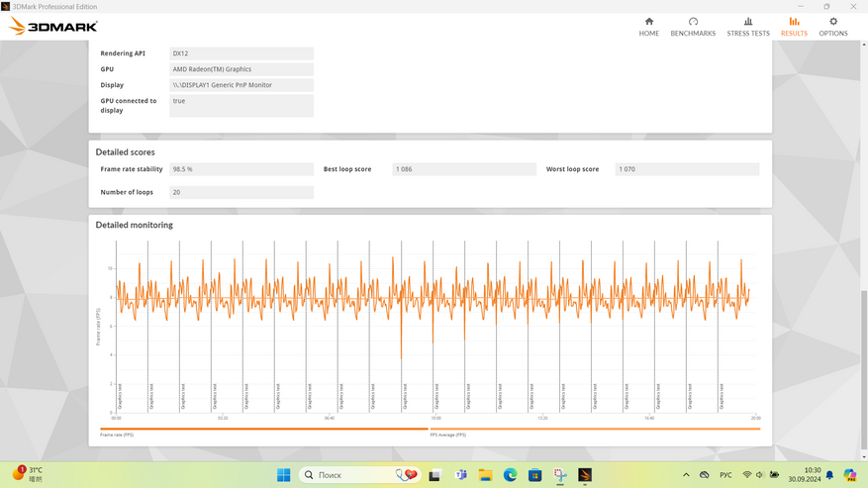This screenshot has width=868, height=488.
Task: Open File Explorer from the taskbar
Action: (x=485, y=475)
